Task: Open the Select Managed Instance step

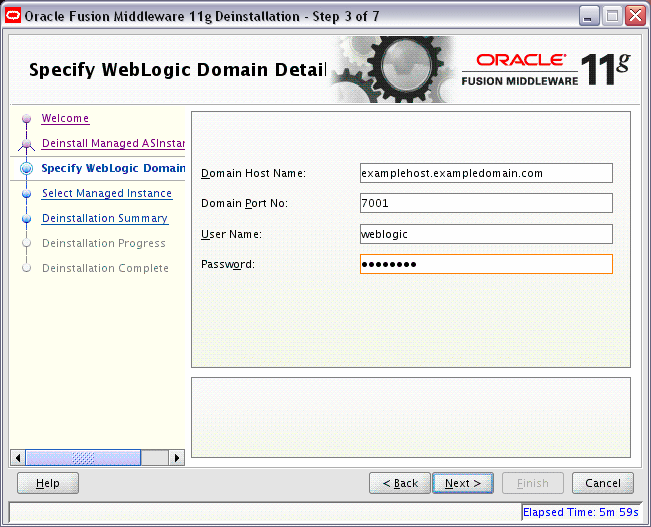Action: [107, 193]
